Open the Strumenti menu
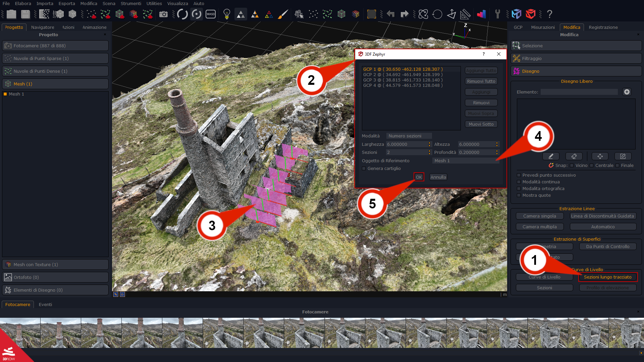 [131, 4]
